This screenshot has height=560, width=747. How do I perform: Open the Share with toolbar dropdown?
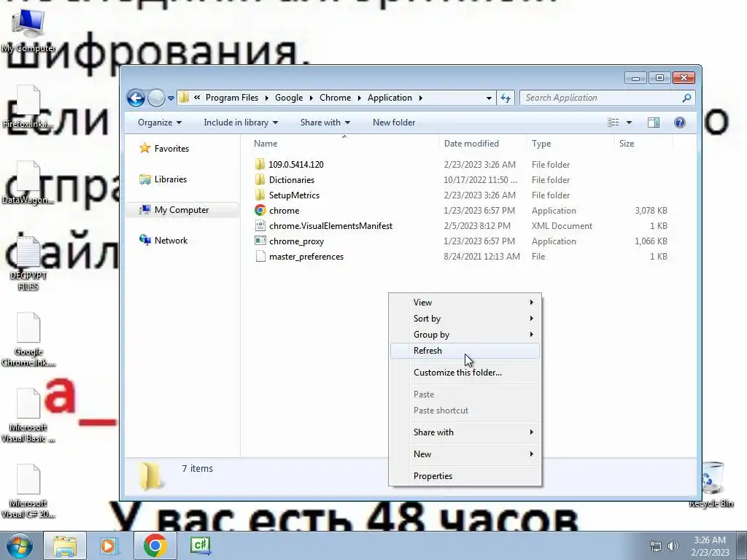click(x=325, y=122)
